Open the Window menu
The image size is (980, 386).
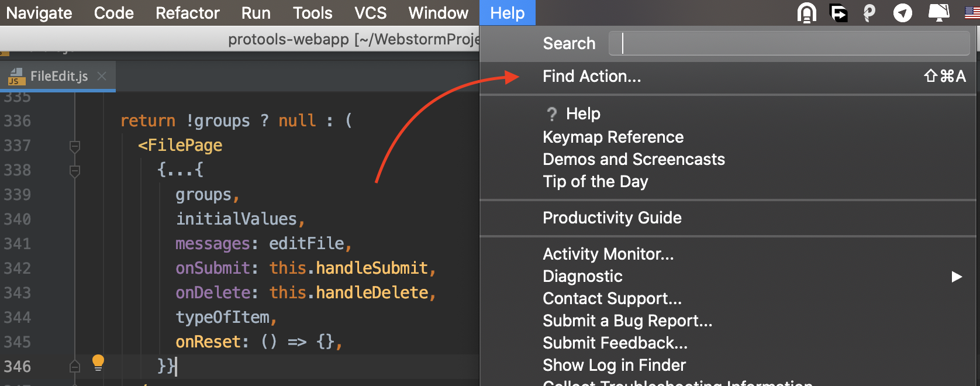point(438,13)
